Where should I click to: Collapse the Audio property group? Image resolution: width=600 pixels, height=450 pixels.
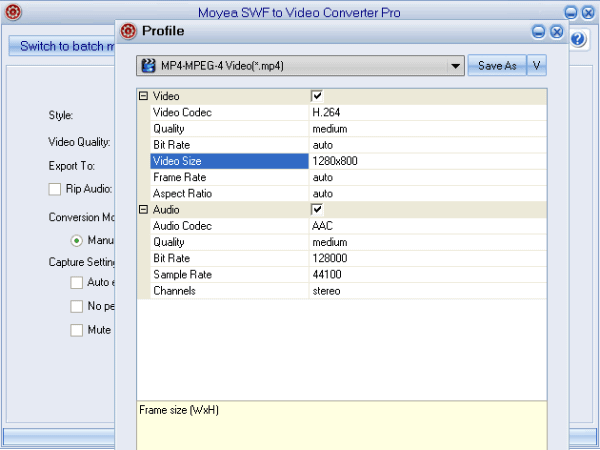pos(143,209)
